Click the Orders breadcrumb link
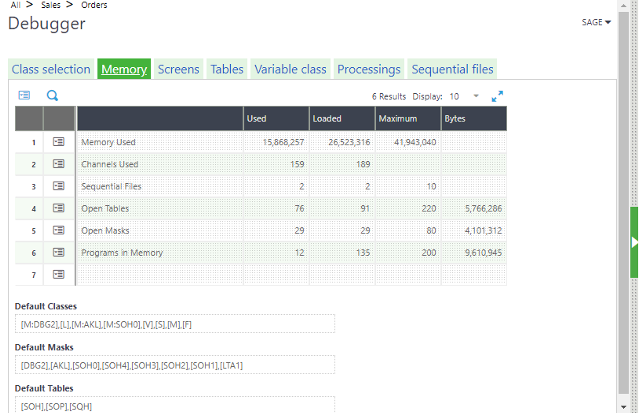The width and height of the screenshot is (639, 413). [94, 5]
